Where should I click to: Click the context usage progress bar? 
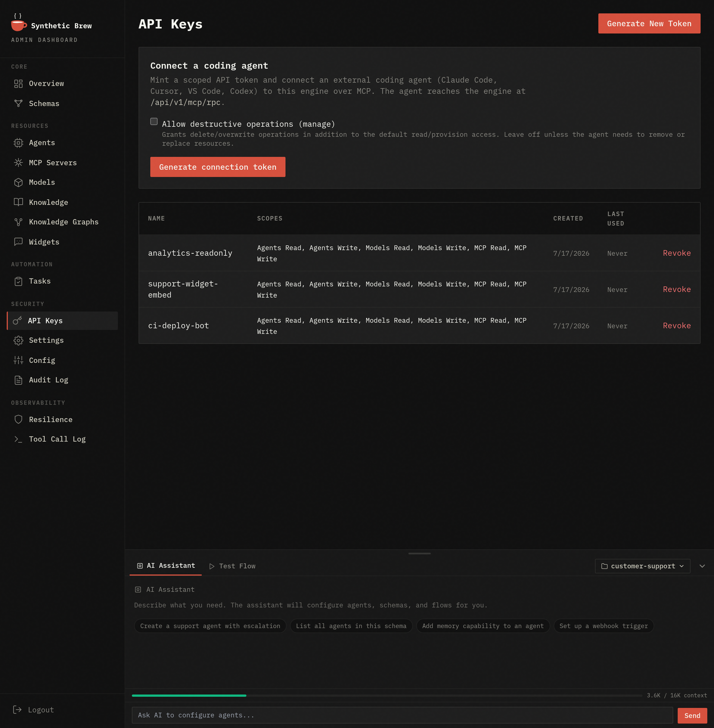[387, 695]
